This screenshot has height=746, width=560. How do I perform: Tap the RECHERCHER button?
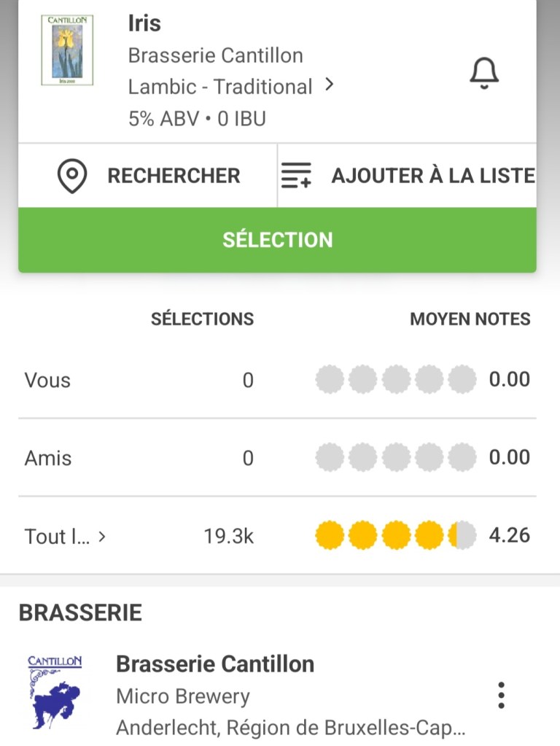click(x=174, y=176)
